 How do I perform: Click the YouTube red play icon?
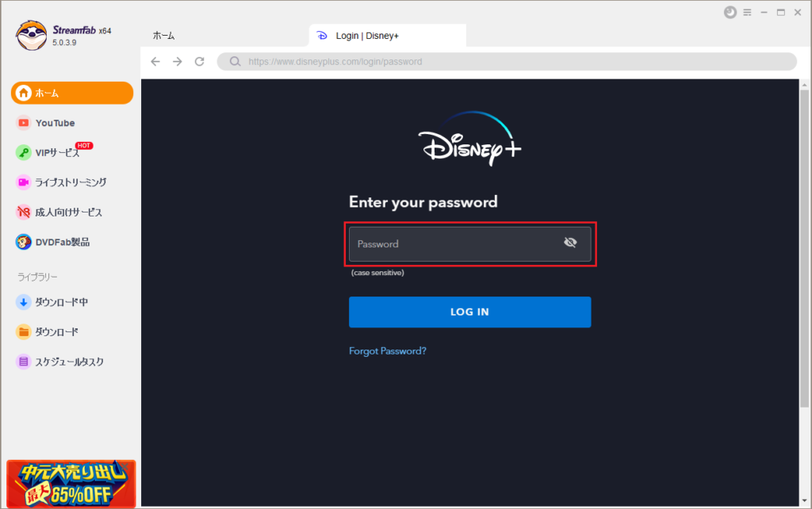tap(23, 123)
